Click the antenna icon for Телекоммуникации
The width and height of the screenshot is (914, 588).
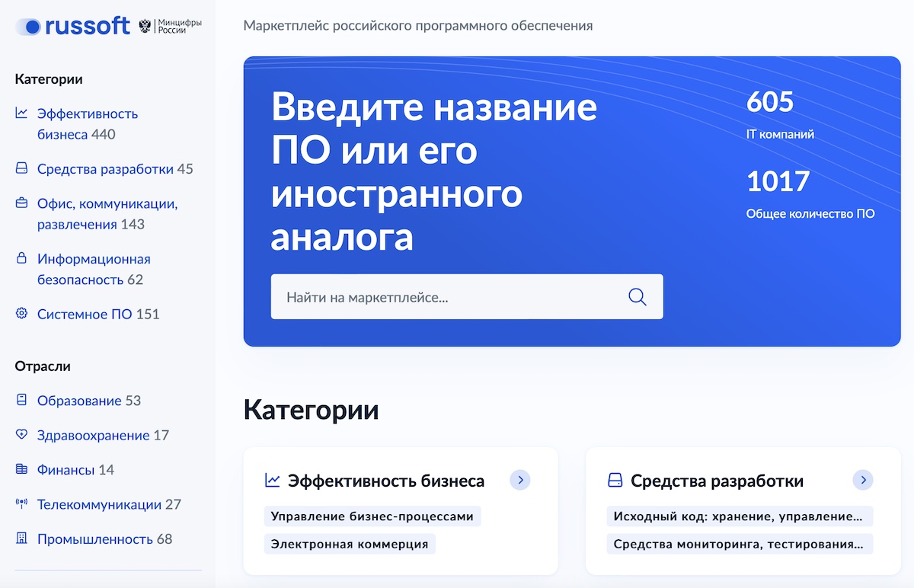(x=21, y=503)
